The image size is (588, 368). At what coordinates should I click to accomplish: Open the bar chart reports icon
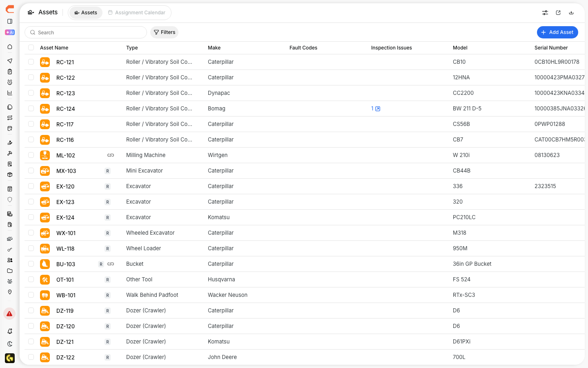click(10, 93)
